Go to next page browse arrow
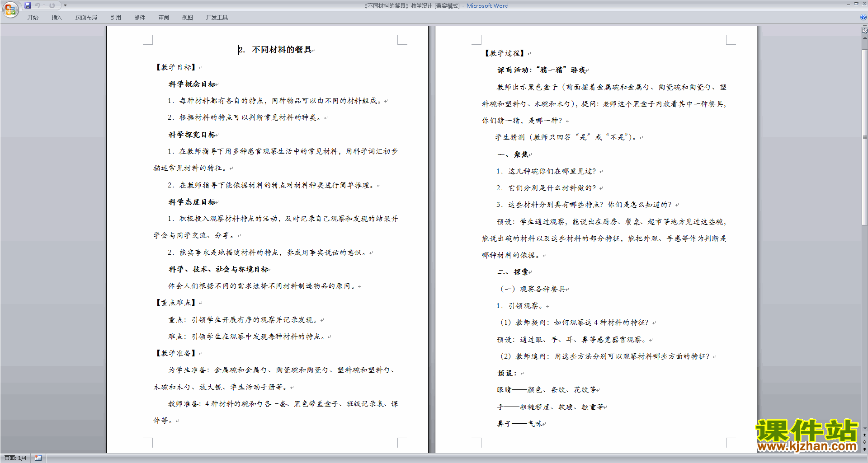This screenshot has height=463, width=868. click(865, 449)
